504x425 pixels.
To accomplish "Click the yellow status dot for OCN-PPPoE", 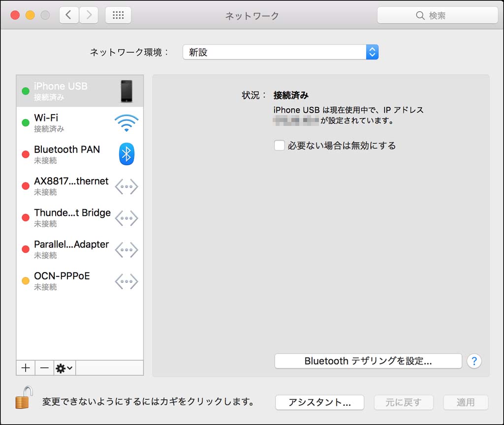I will click(26, 281).
